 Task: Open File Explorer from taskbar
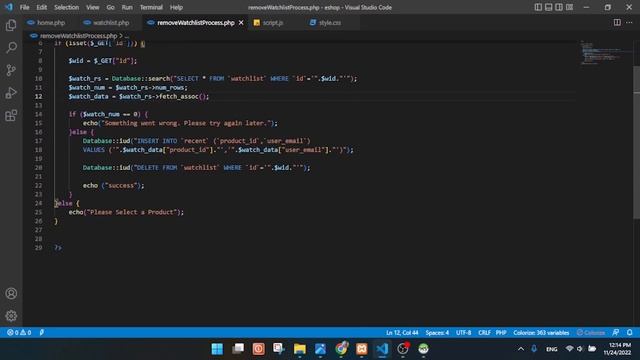pyautogui.click(x=300, y=349)
